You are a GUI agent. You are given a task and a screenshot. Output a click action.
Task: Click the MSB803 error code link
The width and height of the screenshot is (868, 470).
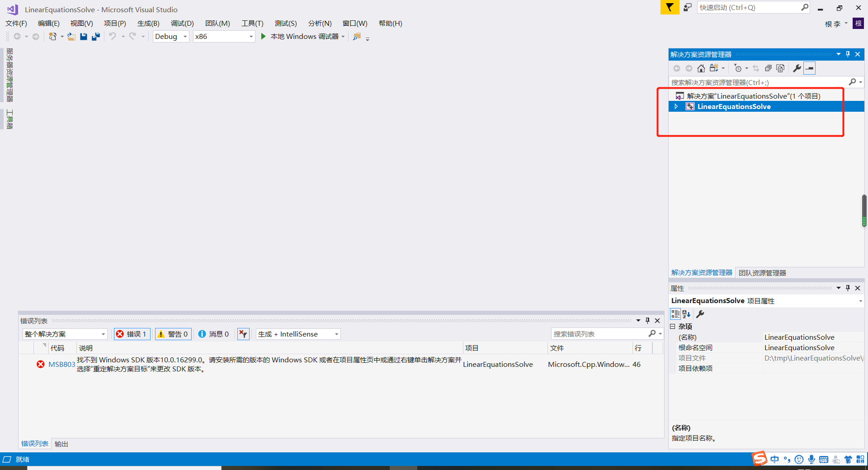[61, 365]
